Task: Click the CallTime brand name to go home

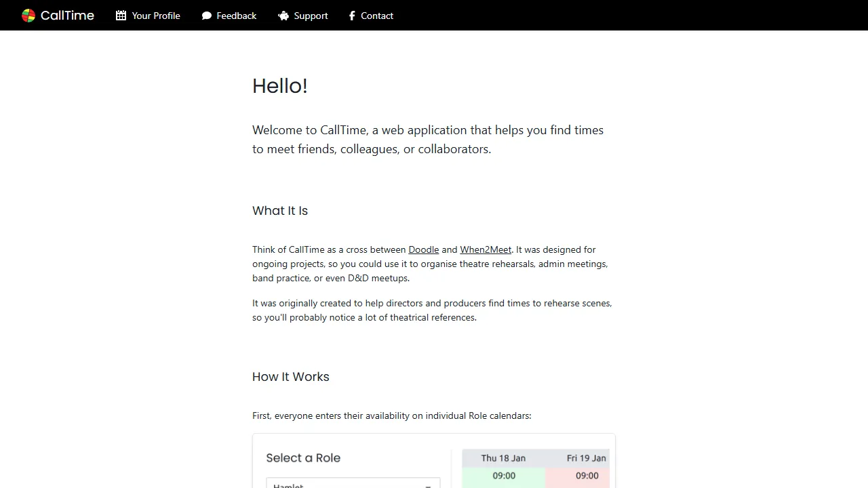Action: [66, 15]
